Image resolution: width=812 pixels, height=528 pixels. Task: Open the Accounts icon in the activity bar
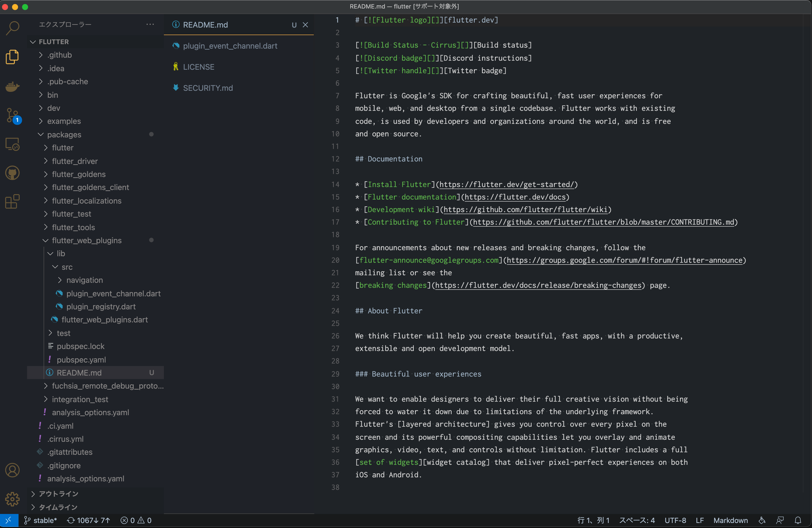tap(12, 470)
